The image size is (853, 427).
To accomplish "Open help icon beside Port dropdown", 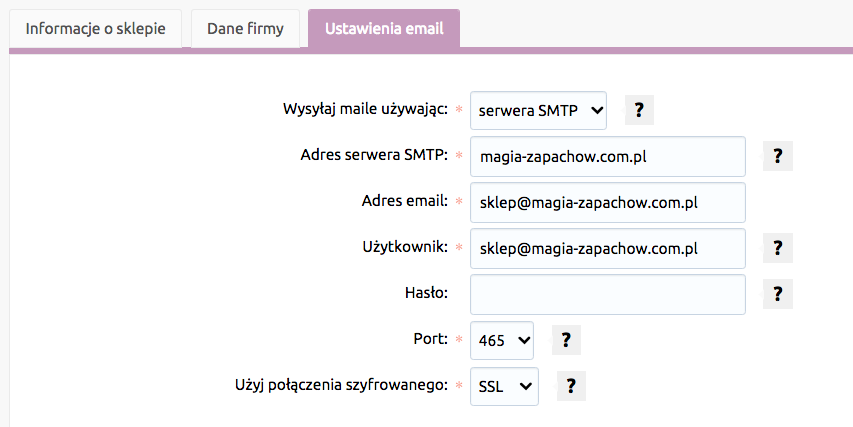I will [566, 340].
